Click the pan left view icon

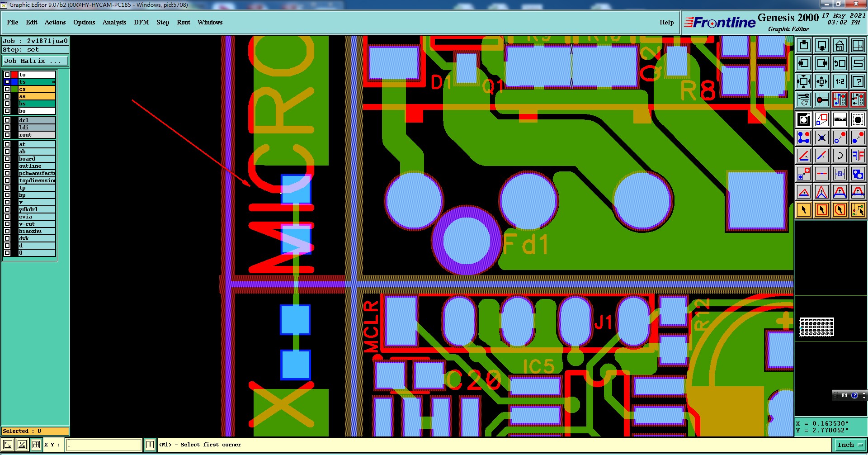804,63
